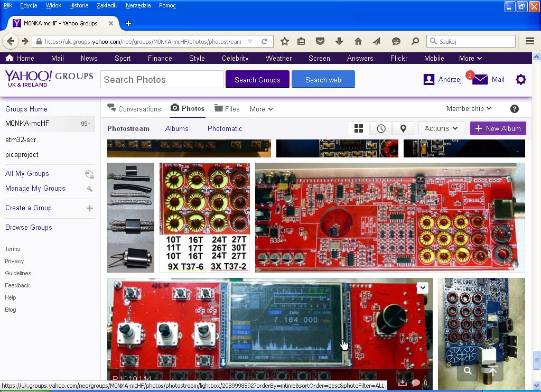
Task: Open the Membership dropdown
Action: click(x=469, y=109)
